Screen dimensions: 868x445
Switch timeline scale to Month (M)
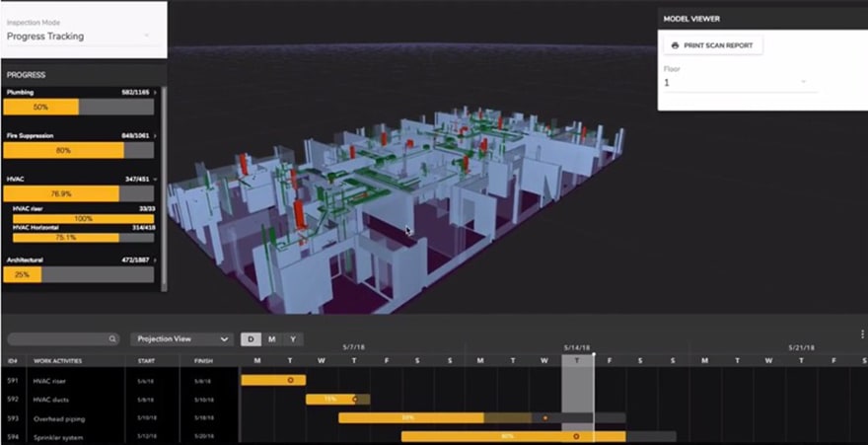pos(271,339)
